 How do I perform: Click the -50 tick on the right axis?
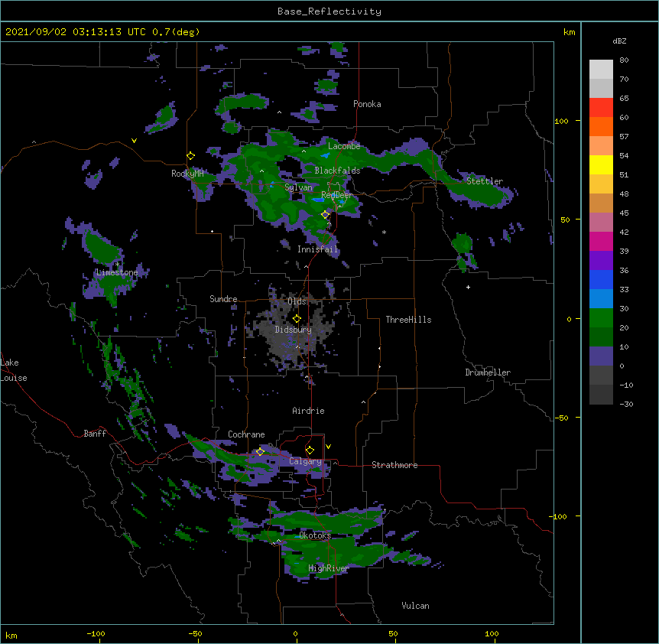click(x=561, y=418)
